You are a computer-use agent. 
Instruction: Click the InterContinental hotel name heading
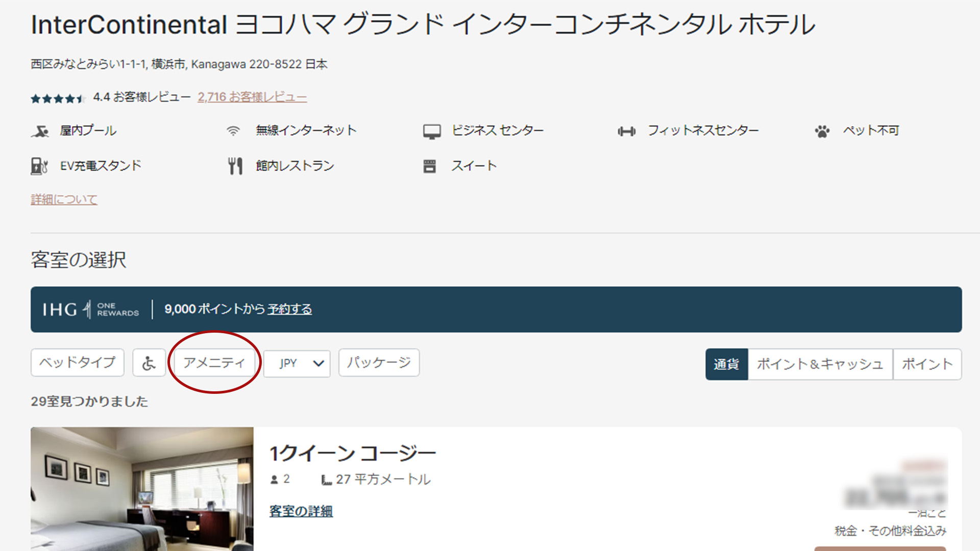click(423, 24)
